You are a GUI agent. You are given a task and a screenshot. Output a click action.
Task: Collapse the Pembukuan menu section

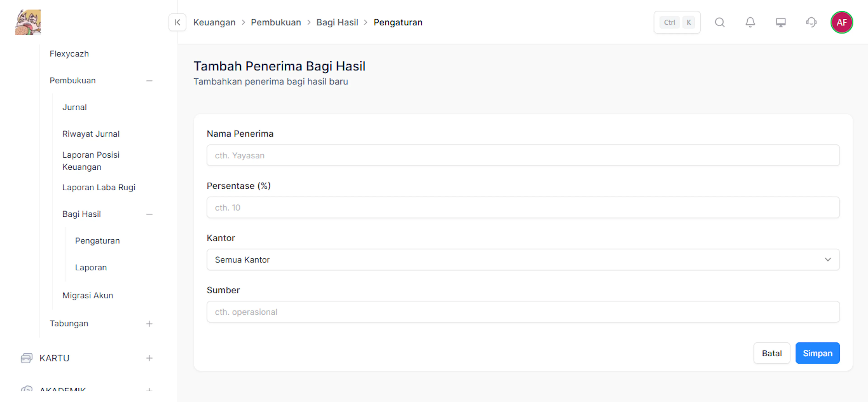(x=149, y=80)
